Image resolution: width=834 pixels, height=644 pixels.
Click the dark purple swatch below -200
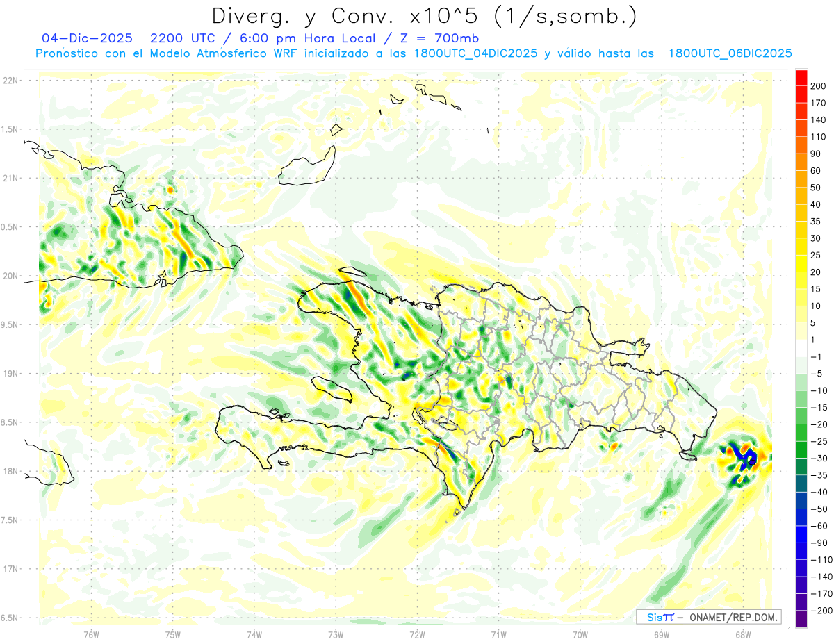[801, 619]
